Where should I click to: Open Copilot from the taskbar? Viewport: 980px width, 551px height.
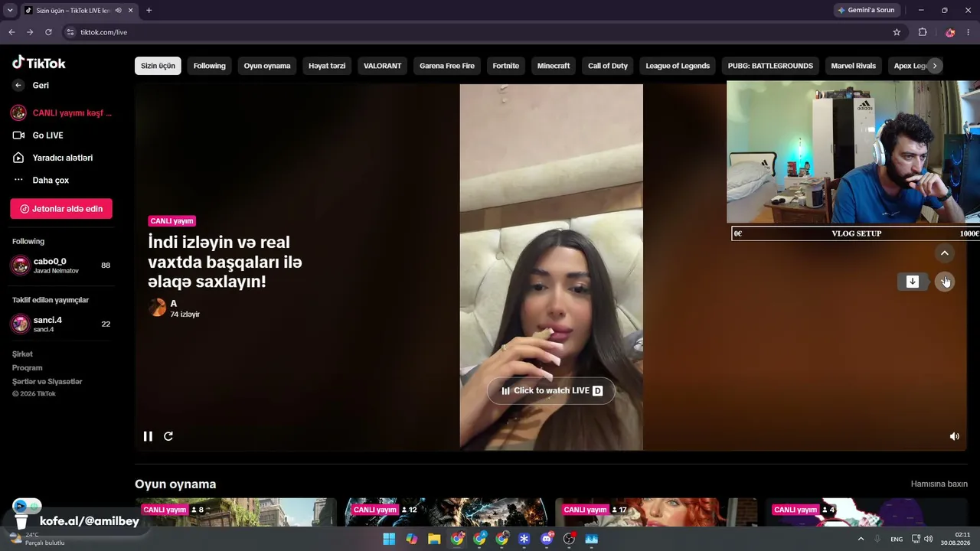412,539
